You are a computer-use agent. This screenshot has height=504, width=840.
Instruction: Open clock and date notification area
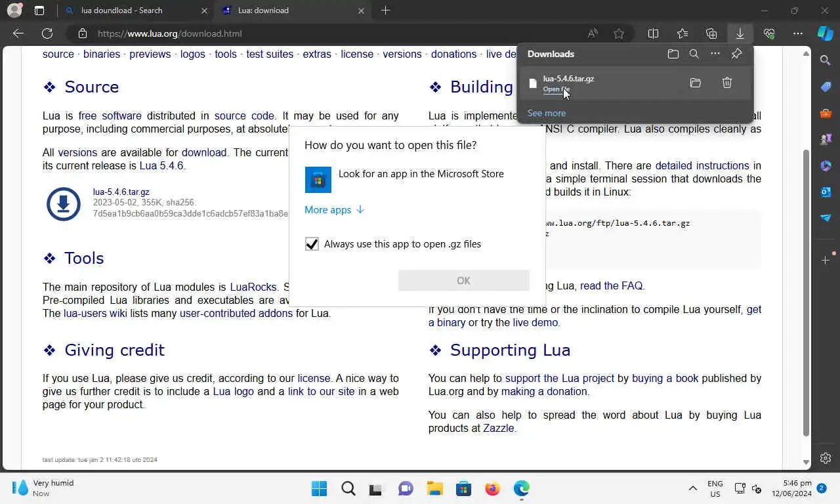[791, 488]
